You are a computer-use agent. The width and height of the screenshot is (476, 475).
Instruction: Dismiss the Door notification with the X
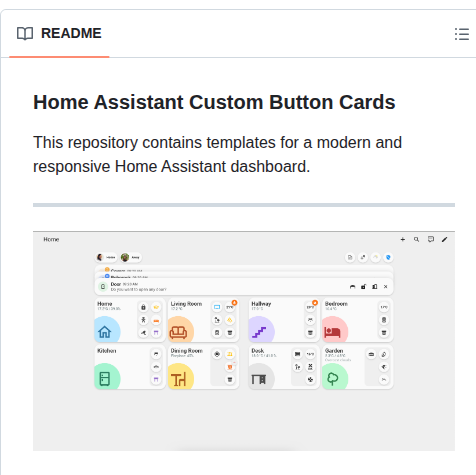coord(386,287)
